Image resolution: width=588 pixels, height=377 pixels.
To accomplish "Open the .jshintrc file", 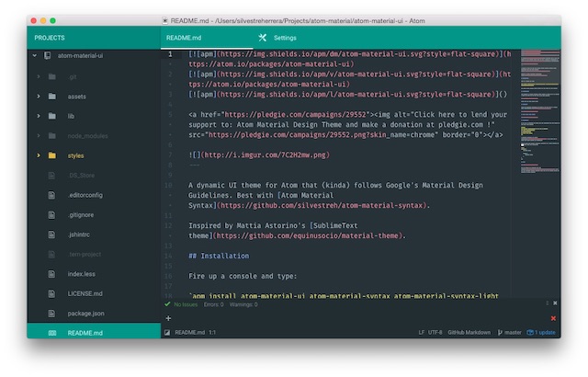I will [79, 234].
